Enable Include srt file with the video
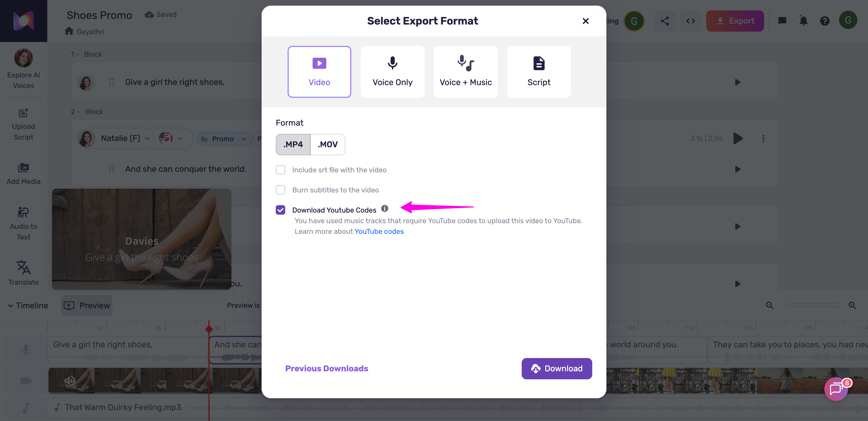Image resolution: width=868 pixels, height=421 pixels. tap(280, 170)
